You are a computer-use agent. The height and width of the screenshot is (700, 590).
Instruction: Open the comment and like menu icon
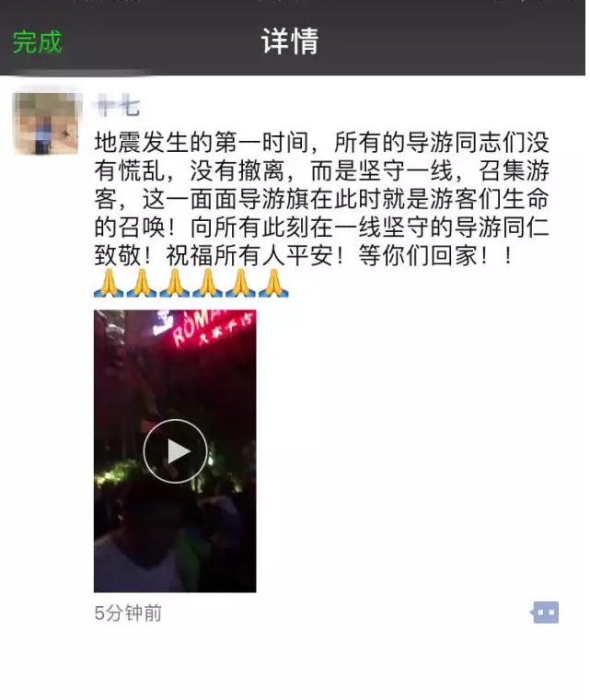click(x=545, y=612)
